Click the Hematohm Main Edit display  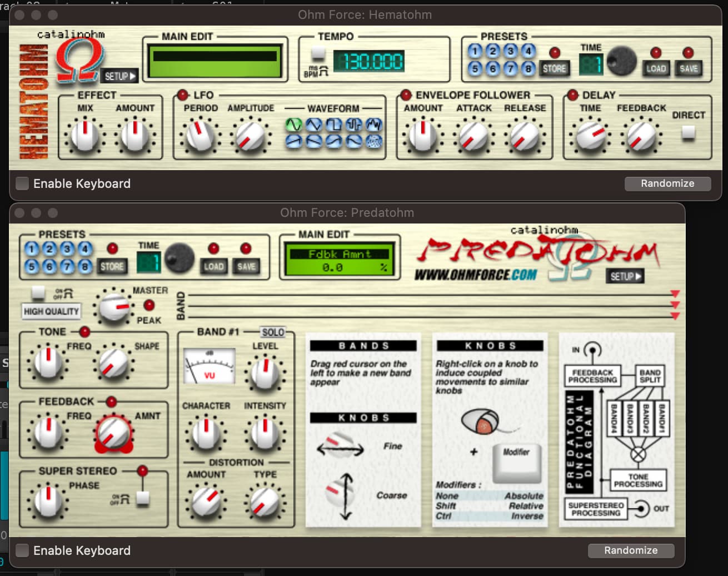click(215, 61)
